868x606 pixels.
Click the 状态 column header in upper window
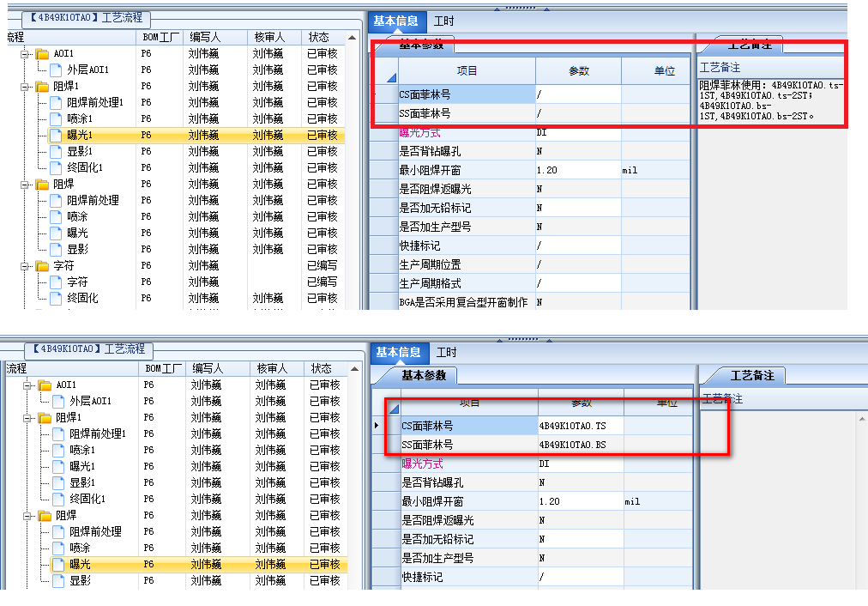point(319,37)
